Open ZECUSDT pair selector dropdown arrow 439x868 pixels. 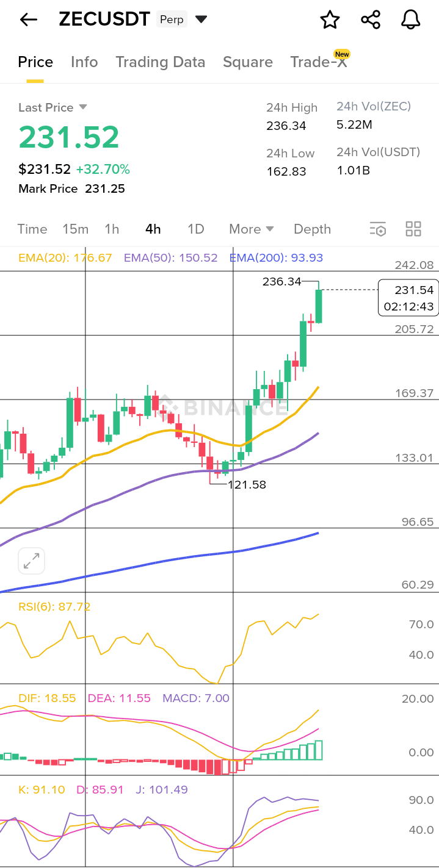[x=201, y=20]
